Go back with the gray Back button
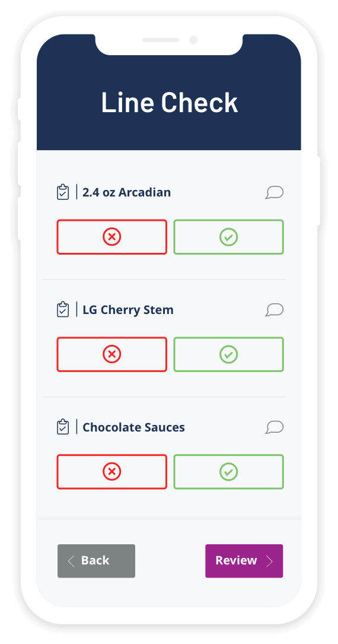The height and width of the screenshot is (644, 338). point(96,561)
